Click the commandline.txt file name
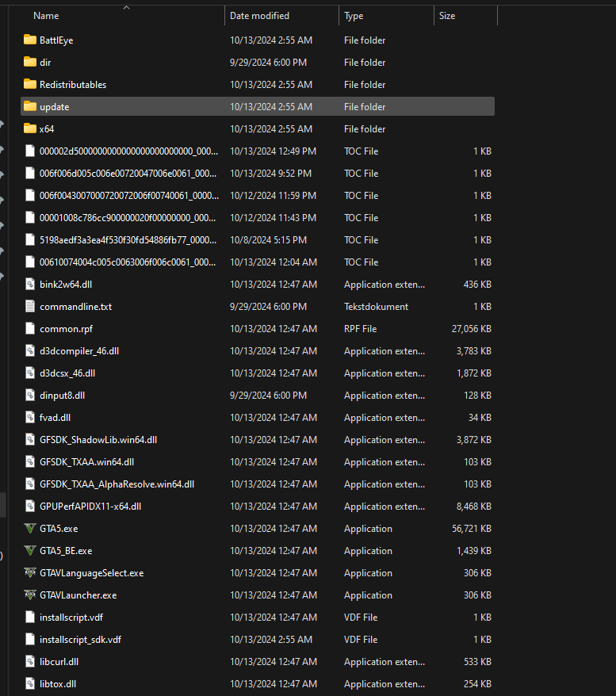Image resolution: width=616 pixels, height=696 pixels. [75, 307]
